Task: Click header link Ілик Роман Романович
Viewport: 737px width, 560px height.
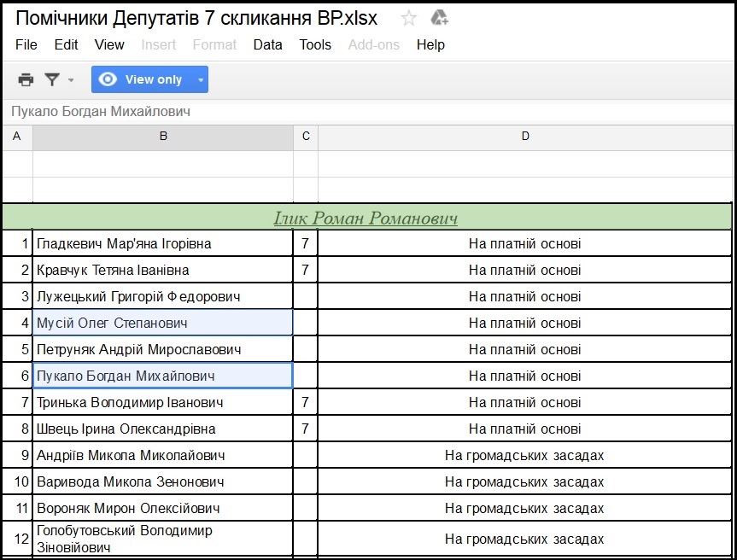Action: (366, 218)
